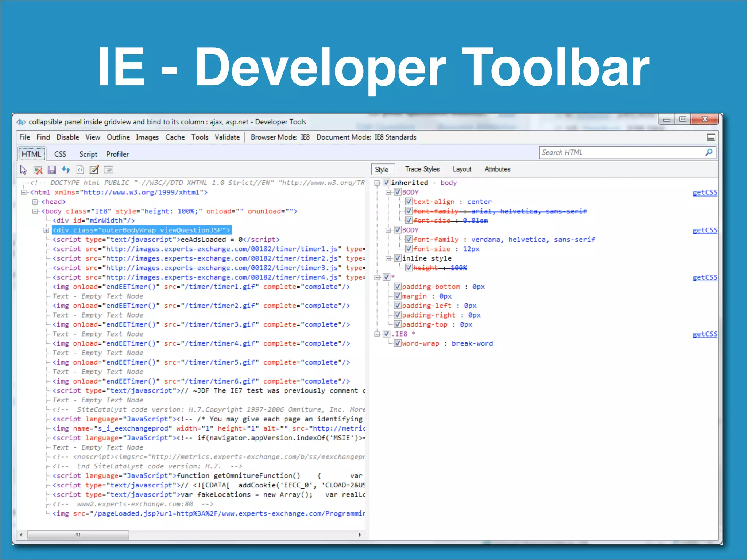Screen dimensions: 747x560
Task: Uncheck font-family verdana property checkbox
Action: pyautogui.click(x=409, y=240)
